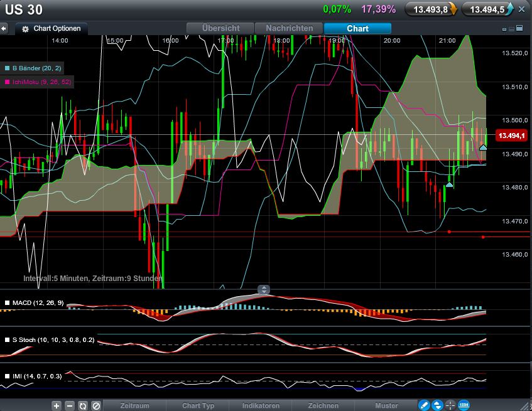Click the blue up-down arrows icon
The image size is (532, 411).
coord(437,405)
